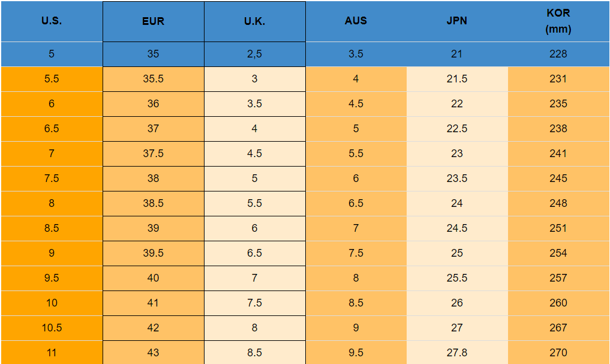The width and height of the screenshot is (610, 364).
Task: Select the JPN cell with 23.5
Action: pos(456,178)
